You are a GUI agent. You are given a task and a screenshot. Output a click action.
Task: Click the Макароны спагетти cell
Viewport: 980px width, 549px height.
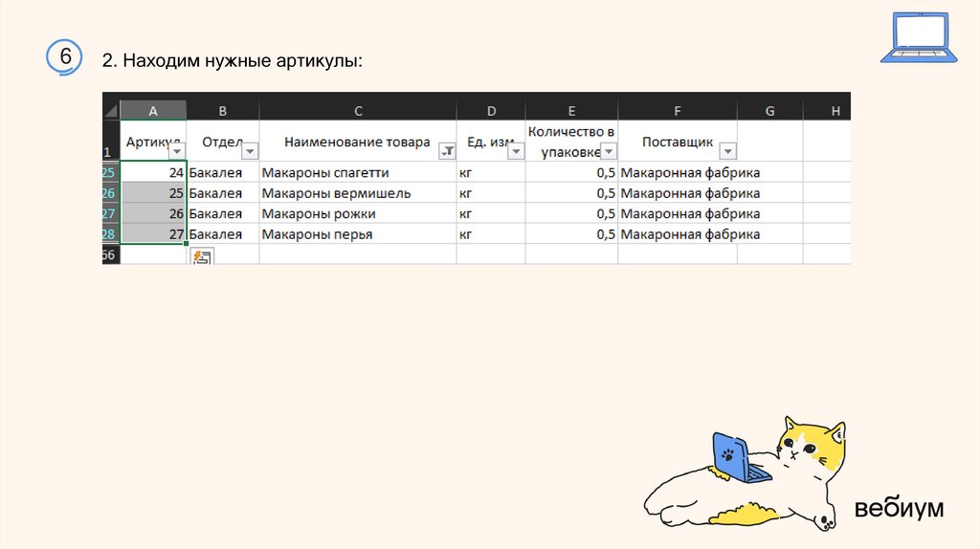click(358, 172)
